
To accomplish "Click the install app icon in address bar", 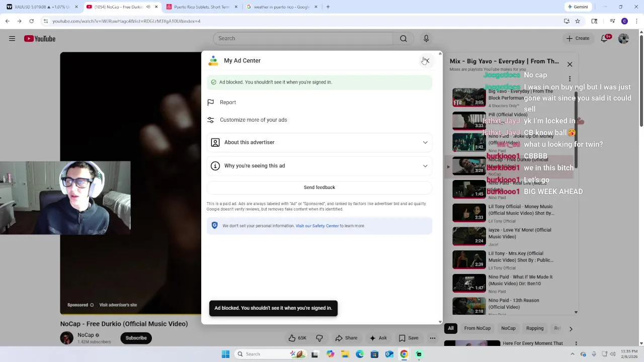I will (567, 21).
